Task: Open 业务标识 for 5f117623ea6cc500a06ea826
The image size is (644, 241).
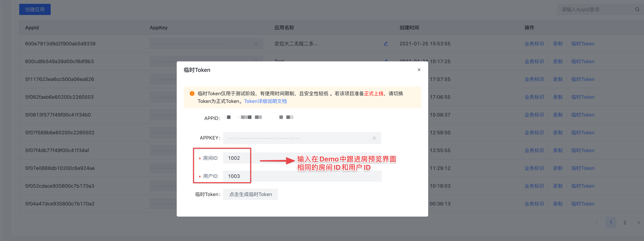Action: tap(534, 79)
